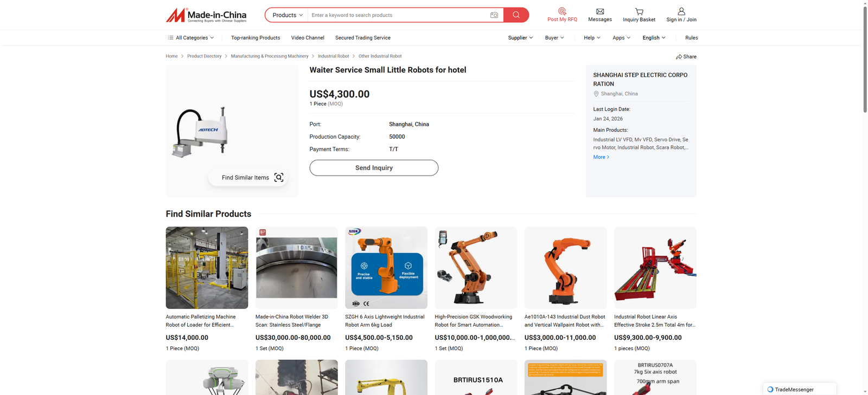Open the Video Channel menu item
The height and width of the screenshot is (395, 868).
click(308, 38)
